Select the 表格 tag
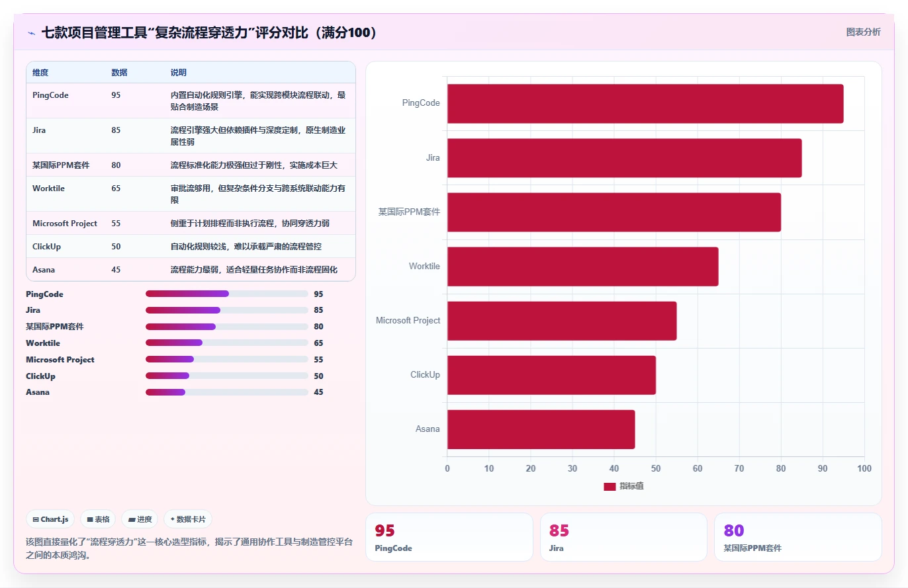Image resolution: width=908 pixels, height=588 pixels. [x=98, y=519]
